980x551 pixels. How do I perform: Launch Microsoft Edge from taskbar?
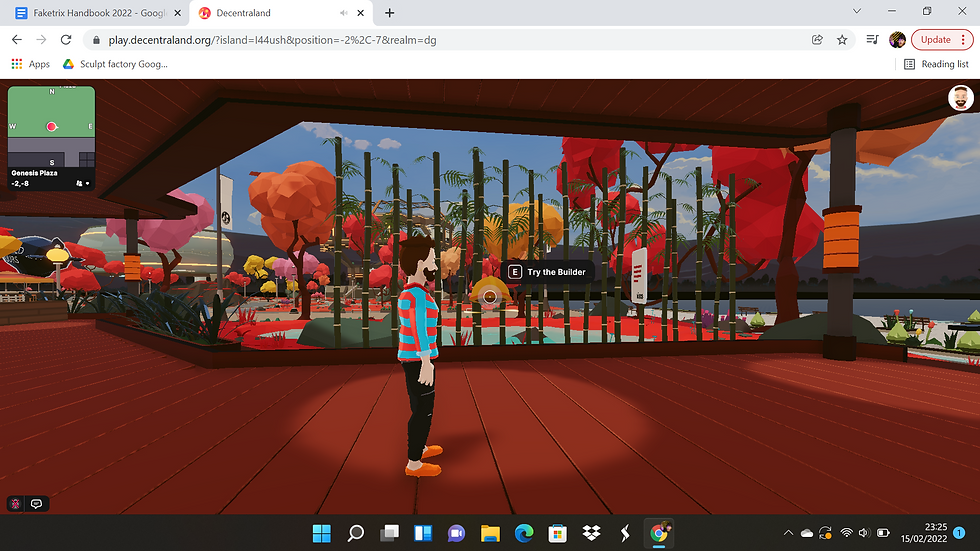(x=524, y=533)
